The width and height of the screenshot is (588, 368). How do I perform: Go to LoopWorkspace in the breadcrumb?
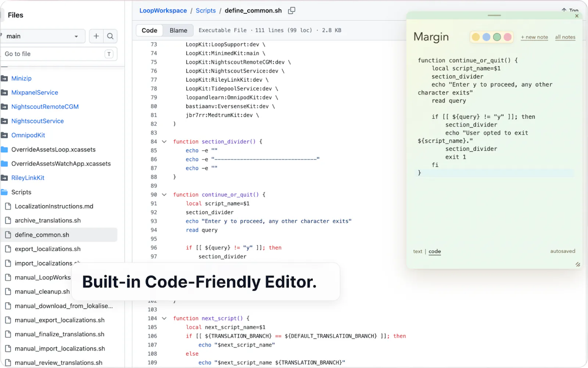pos(163,11)
